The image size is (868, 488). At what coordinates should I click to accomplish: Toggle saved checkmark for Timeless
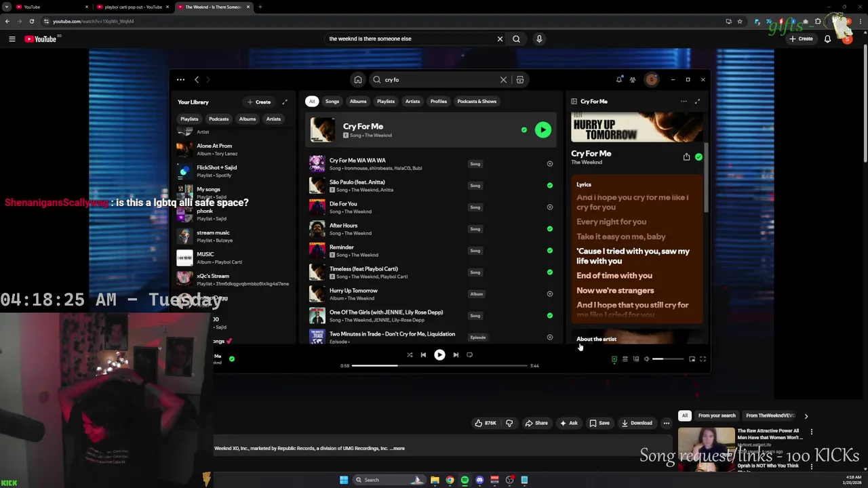pos(550,272)
